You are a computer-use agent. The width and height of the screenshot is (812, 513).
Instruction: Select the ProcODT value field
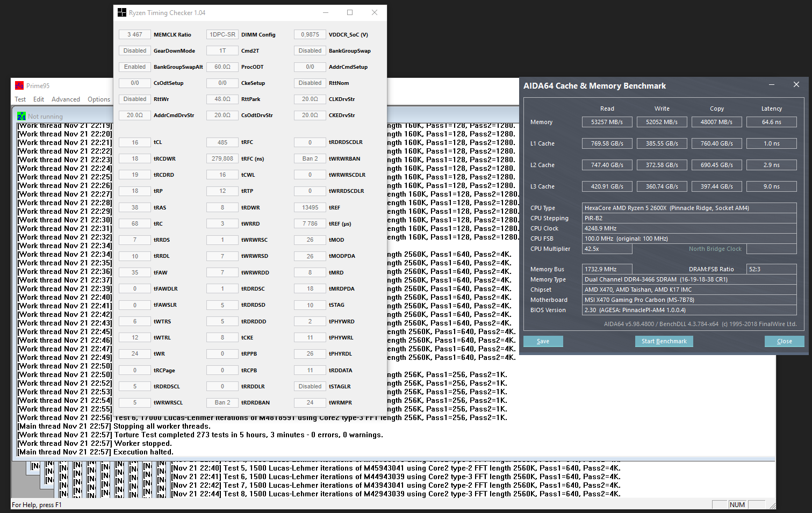point(222,67)
